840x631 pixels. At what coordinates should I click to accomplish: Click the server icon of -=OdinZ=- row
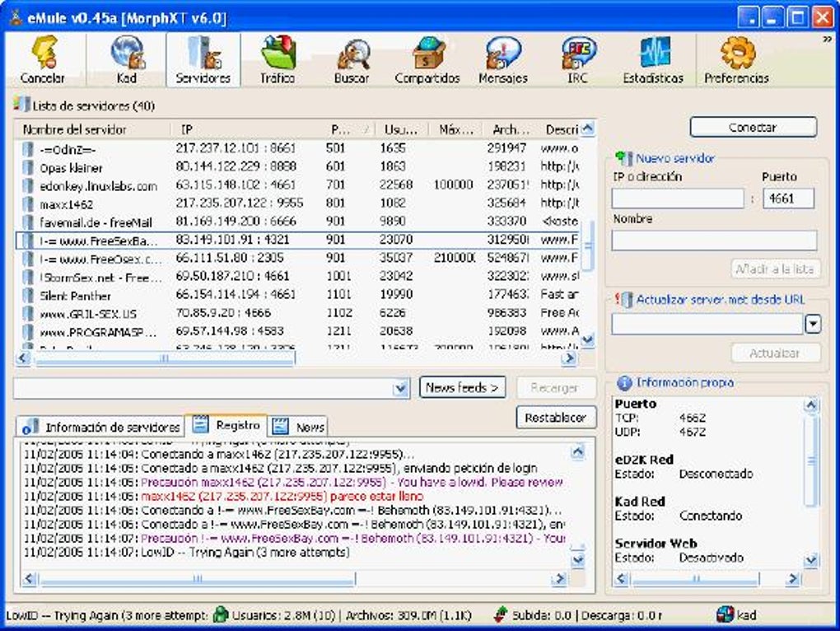pos(28,149)
